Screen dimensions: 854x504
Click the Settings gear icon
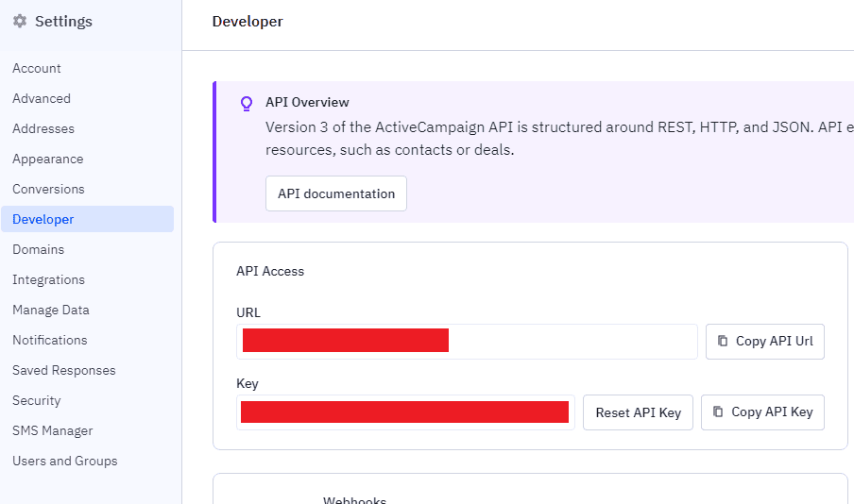20,21
